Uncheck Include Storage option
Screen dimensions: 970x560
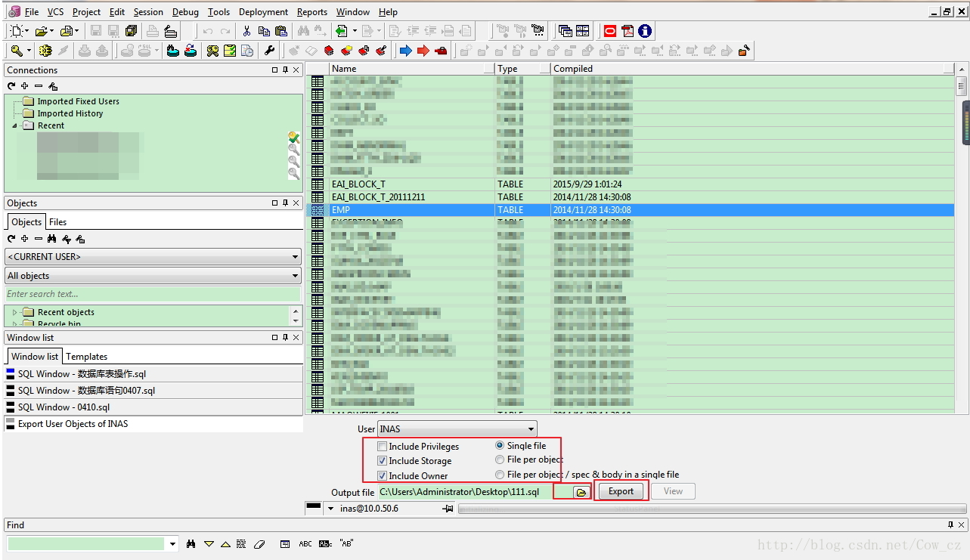(383, 461)
